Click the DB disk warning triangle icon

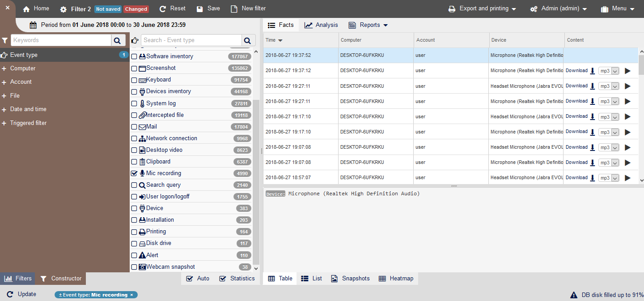pos(574,295)
